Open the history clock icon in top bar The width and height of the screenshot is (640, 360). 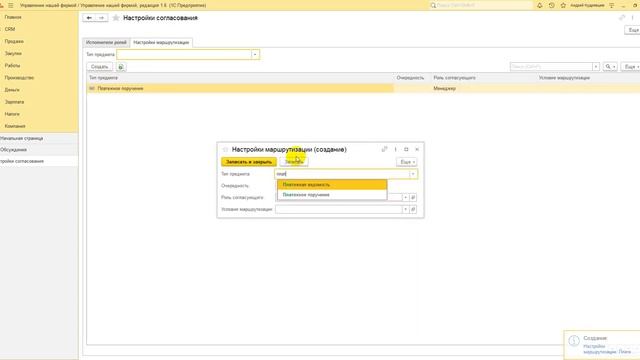[x=551, y=5]
